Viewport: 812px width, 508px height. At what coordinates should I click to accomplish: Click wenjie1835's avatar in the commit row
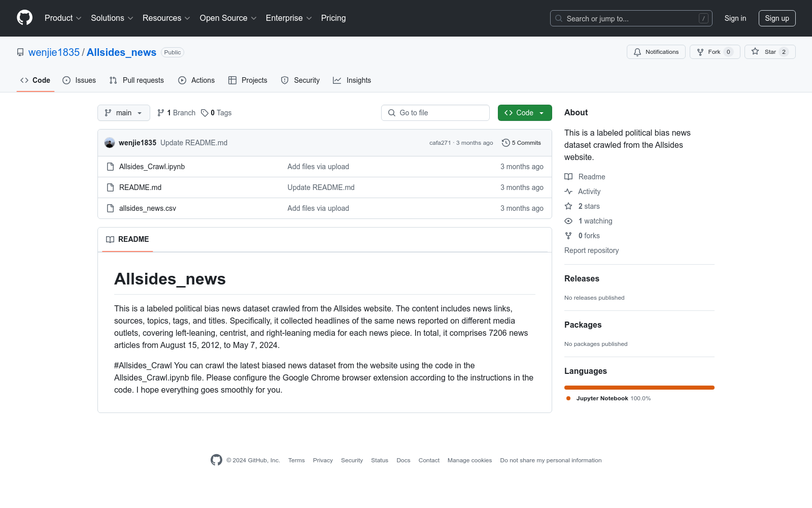click(x=110, y=143)
